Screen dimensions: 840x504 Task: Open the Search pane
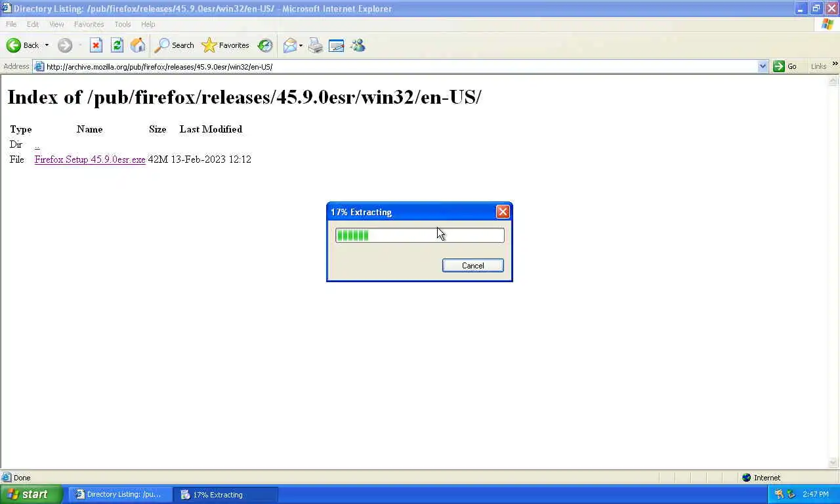174,45
